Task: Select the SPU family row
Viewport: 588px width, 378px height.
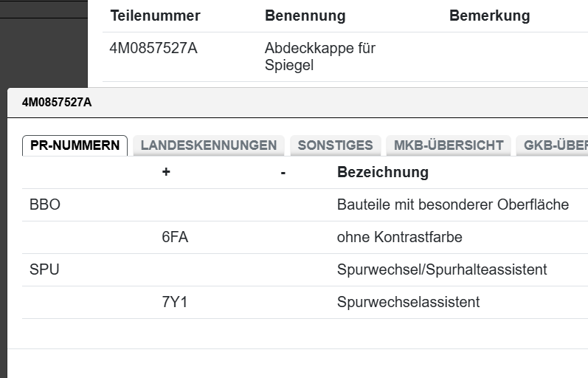Action: 44,269
